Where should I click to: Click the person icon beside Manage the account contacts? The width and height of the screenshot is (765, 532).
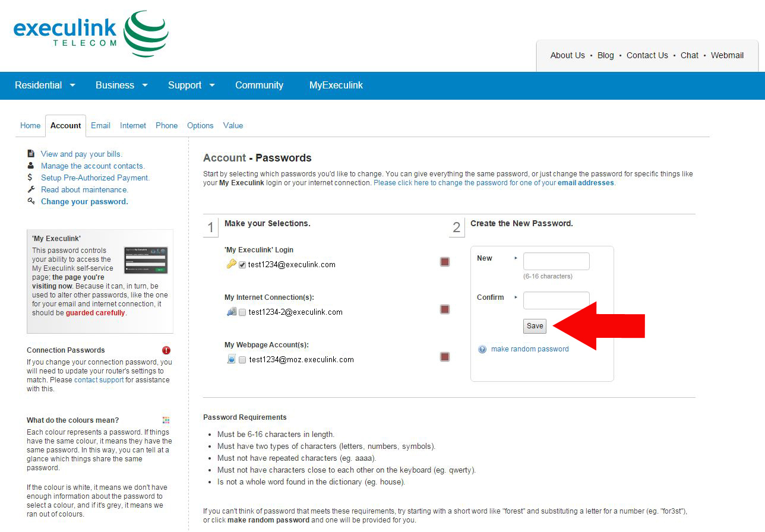coord(31,166)
